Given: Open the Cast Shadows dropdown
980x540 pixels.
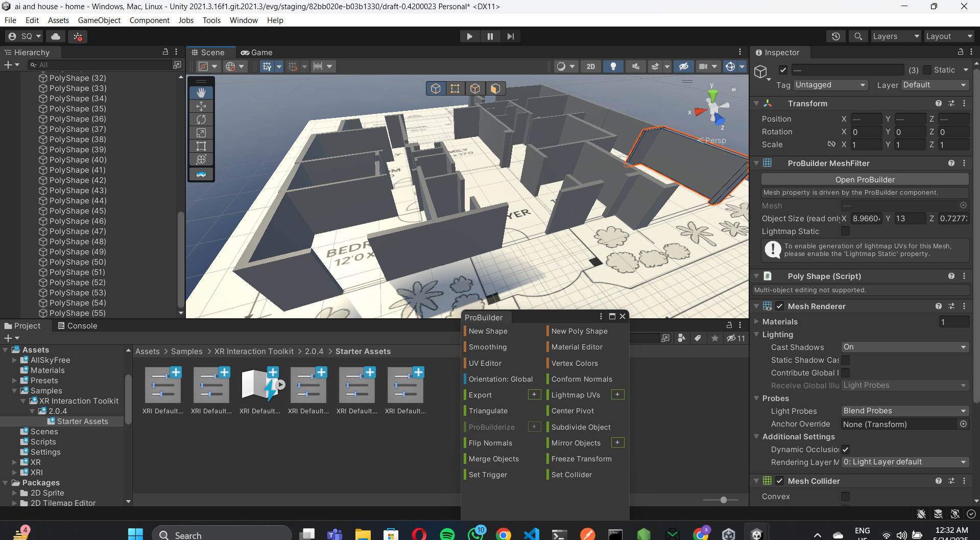Looking at the screenshot, I should [x=904, y=347].
